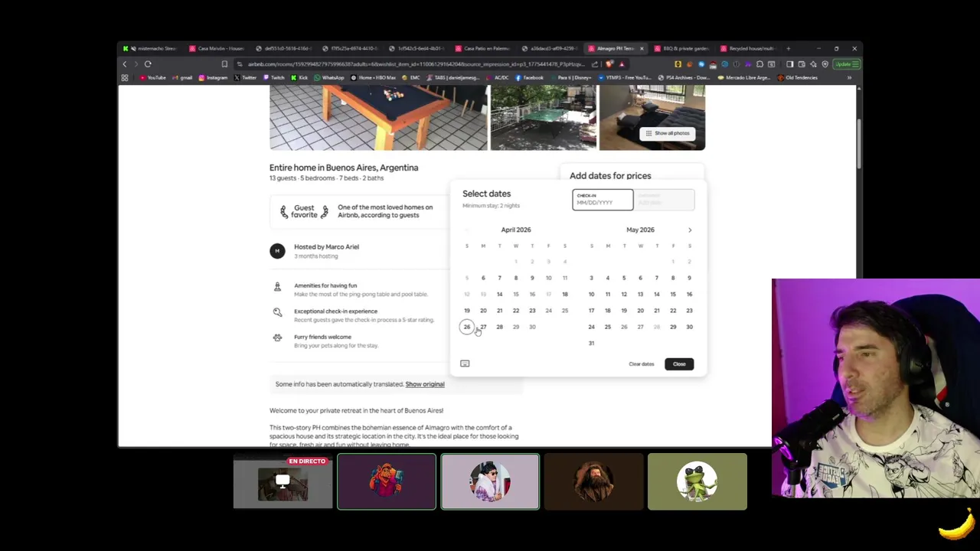This screenshot has width=980, height=551.
Task: Click the bookmark icon in address bar
Action: tap(224, 64)
